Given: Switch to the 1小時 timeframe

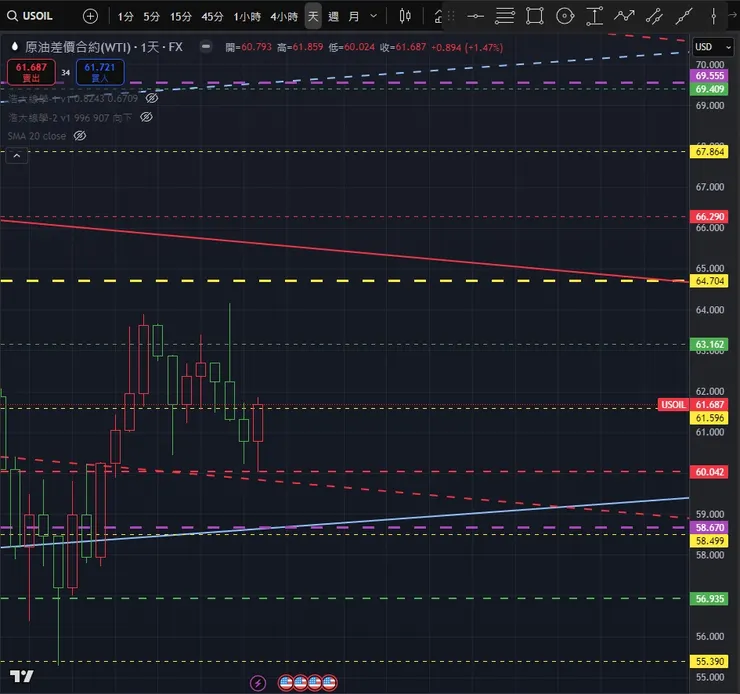Looking at the screenshot, I should pyautogui.click(x=247, y=17).
